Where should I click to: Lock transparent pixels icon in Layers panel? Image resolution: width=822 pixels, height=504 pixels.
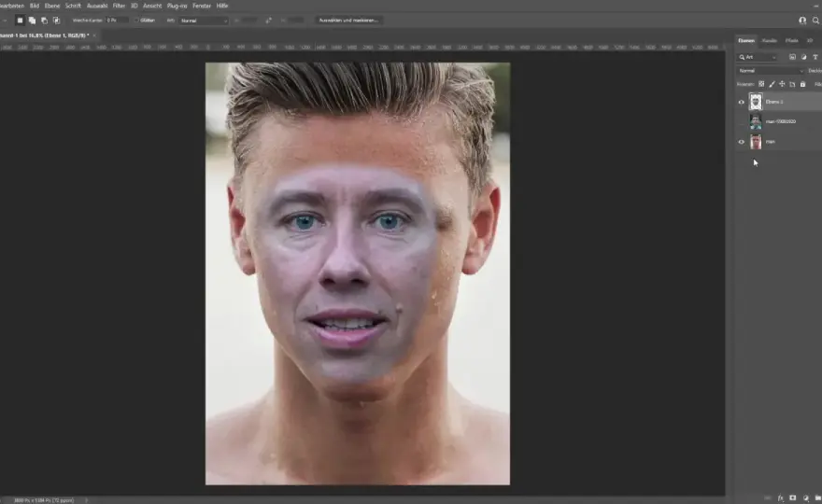pos(761,84)
